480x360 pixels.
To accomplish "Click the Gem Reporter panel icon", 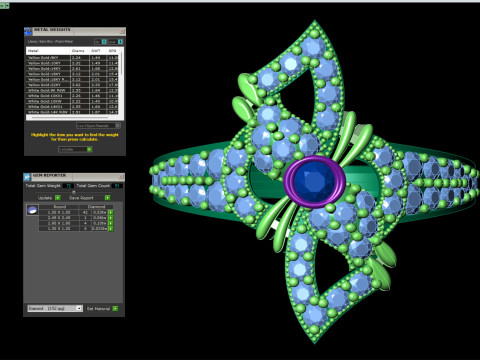I will (27, 177).
